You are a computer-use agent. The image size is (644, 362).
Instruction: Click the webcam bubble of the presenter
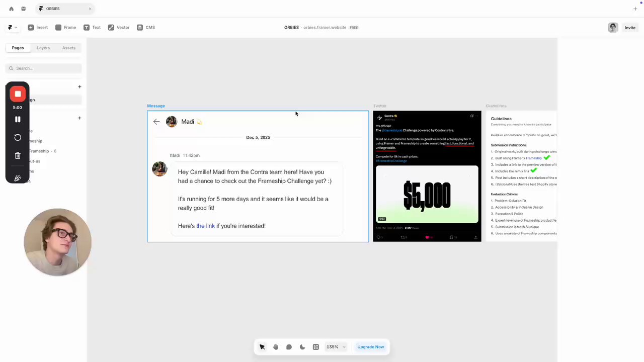[x=57, y=242]
